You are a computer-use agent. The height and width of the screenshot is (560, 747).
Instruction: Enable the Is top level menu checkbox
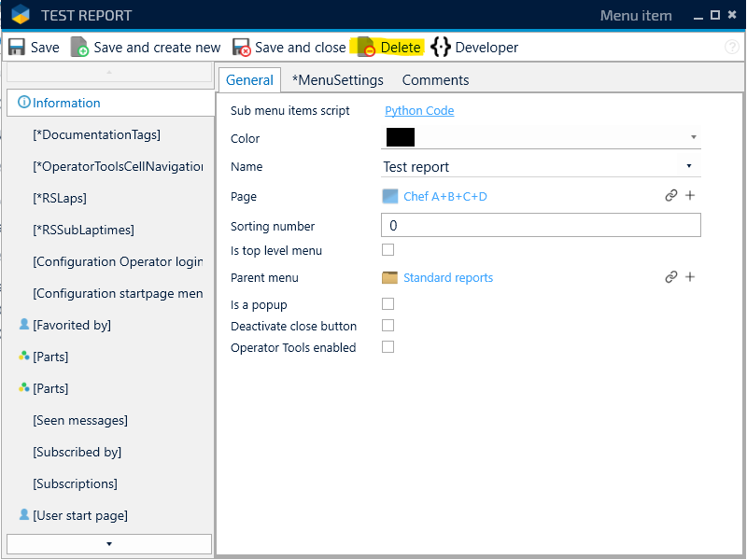coord(388,250)
